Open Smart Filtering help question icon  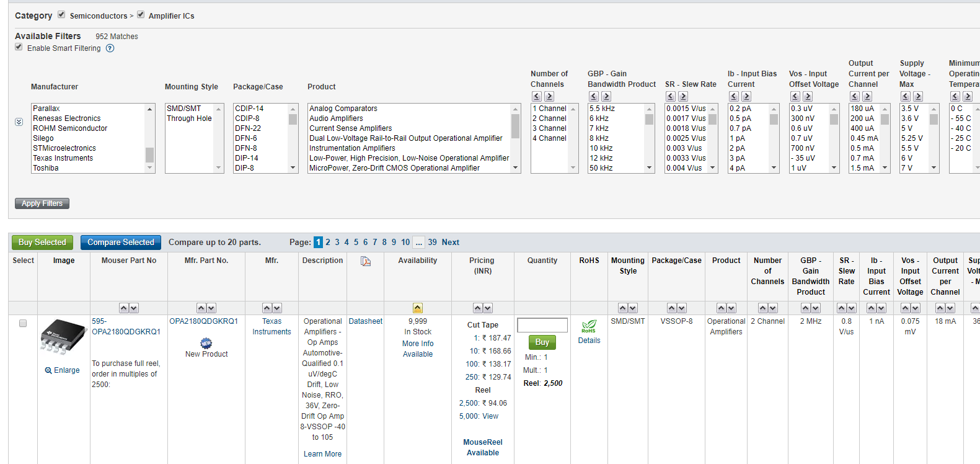click(110, 48)
